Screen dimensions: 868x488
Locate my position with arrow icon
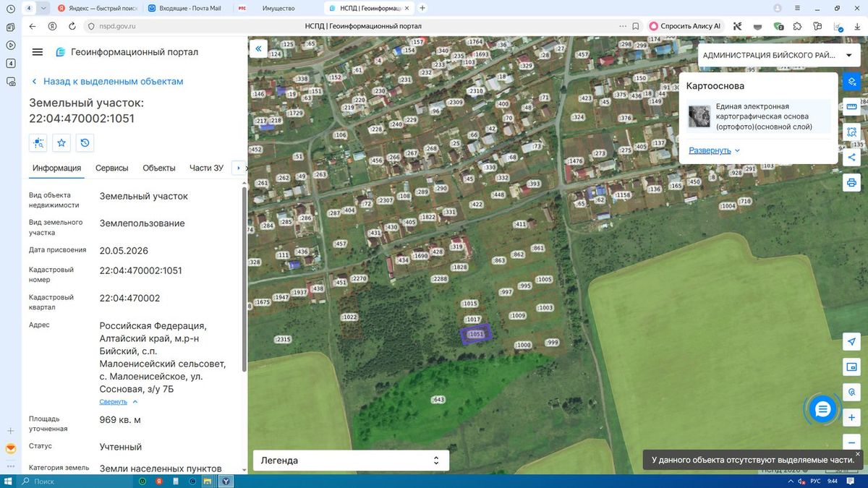click(x=851, y=342)
